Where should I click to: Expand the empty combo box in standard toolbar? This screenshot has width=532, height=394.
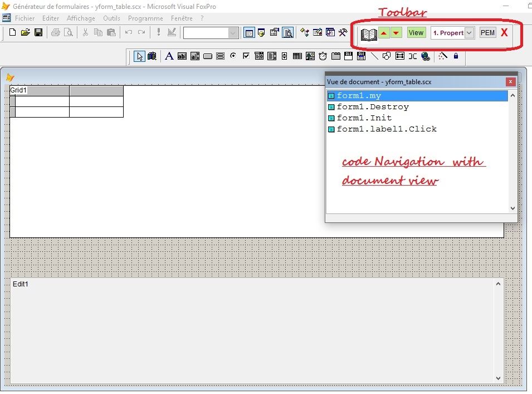pyautogui.click(x=233, y=33)
